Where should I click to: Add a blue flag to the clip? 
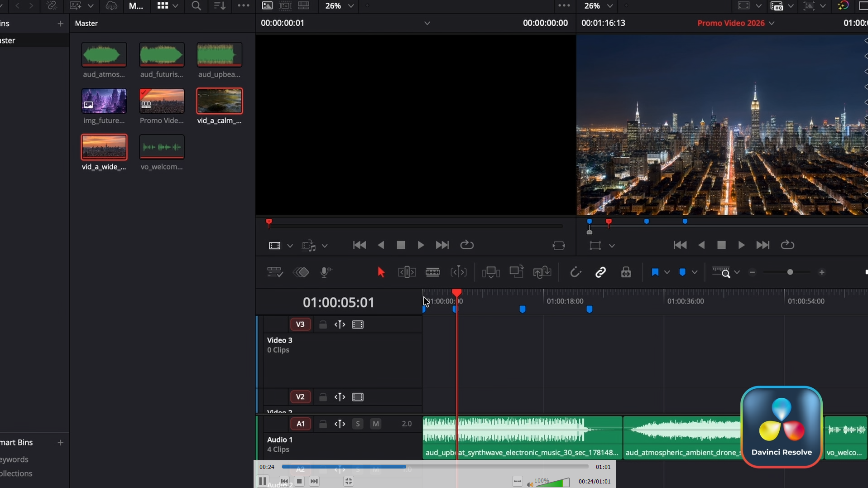coord(655,272)
